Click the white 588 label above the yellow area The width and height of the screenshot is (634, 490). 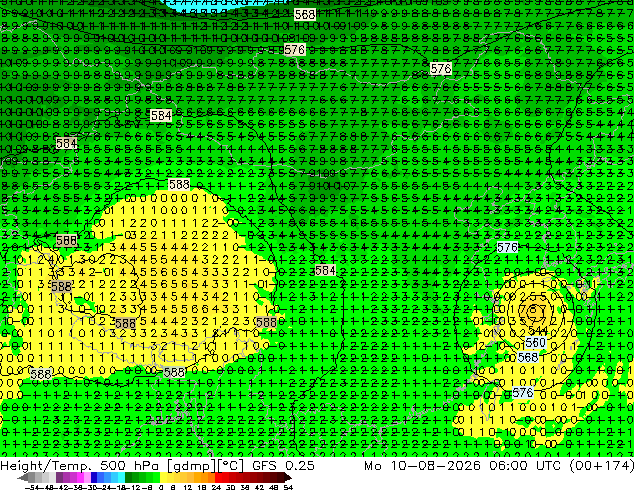179,185
